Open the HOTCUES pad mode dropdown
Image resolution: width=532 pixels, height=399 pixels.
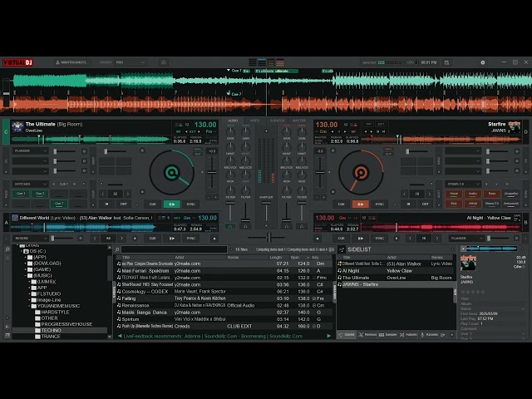point(30,184)
